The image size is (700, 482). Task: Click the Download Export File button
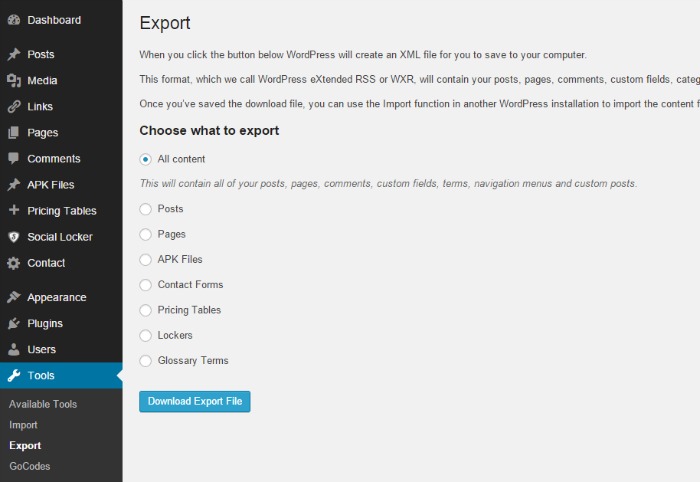pos(195,401)
